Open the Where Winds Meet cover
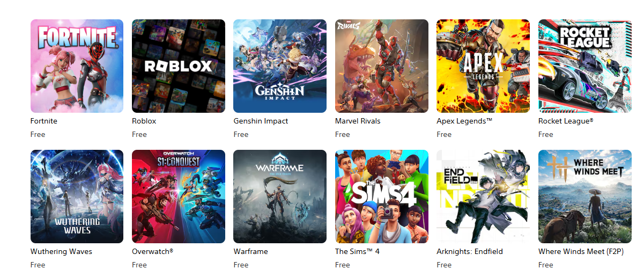This screenshot has width=644, height=276. coord(585,197)
